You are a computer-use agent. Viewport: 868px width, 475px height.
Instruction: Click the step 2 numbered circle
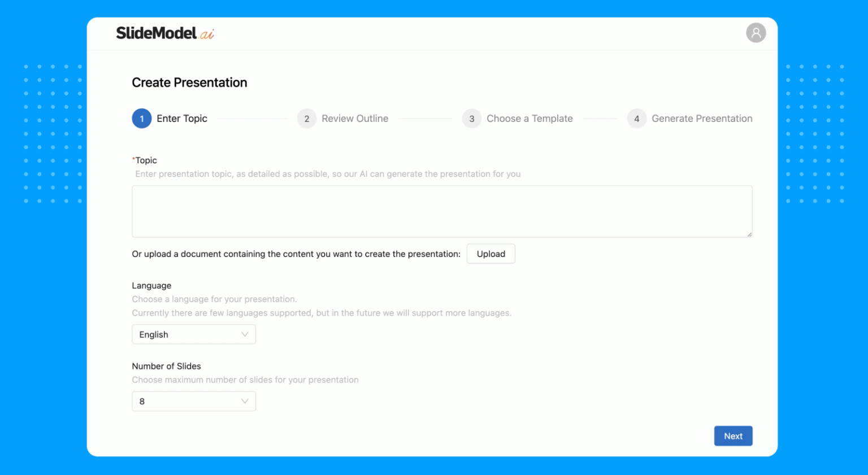tap(306, 119)
